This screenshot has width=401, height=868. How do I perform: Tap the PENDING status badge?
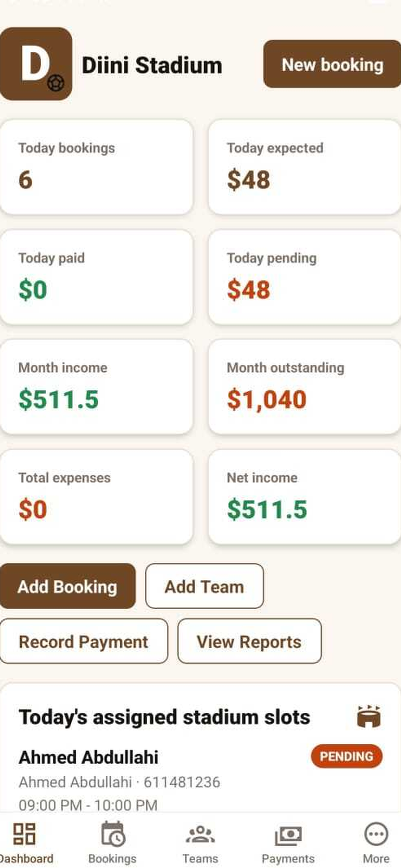tap(346, 756)
